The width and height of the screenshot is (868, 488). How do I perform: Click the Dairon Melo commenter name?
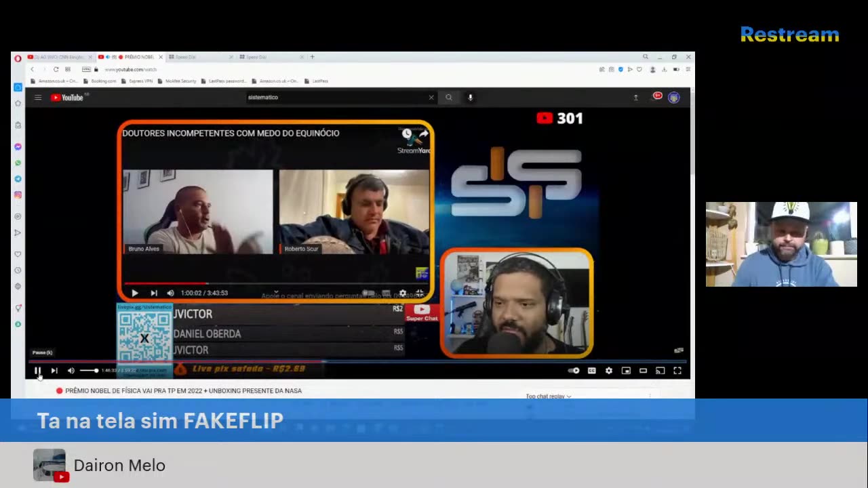(119, 466)
